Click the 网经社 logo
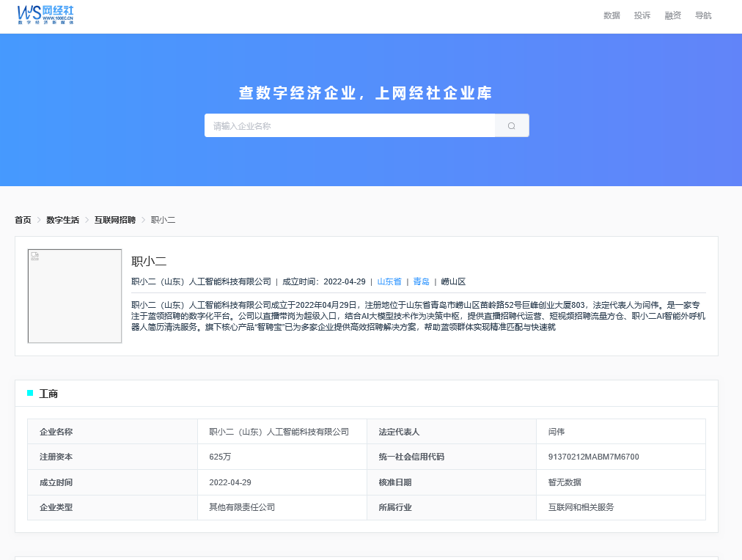Image resolution: width=742 pixels, height=560 pixels. tap(45, 15)
